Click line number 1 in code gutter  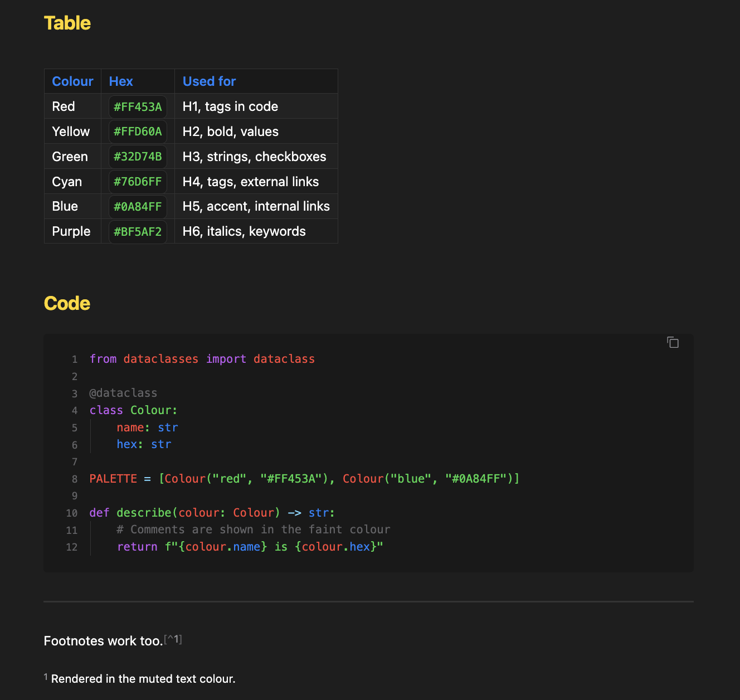75,359
